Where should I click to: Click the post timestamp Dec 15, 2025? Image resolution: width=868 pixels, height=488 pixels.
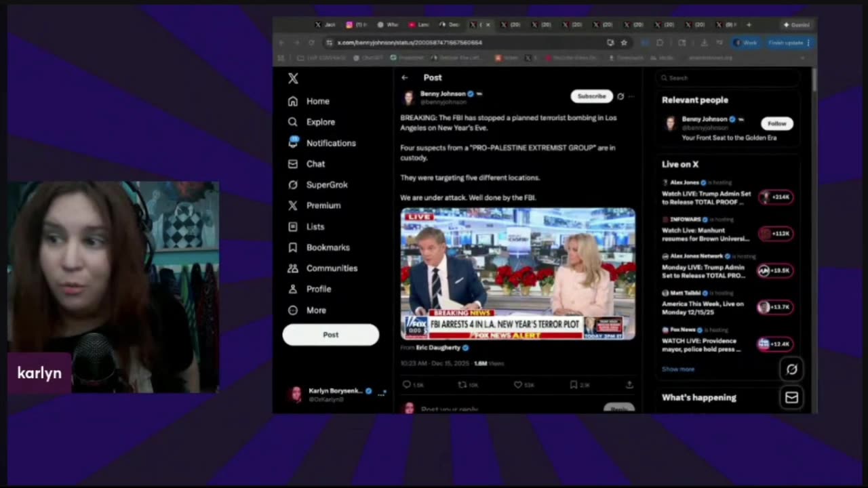coord(434,363)
